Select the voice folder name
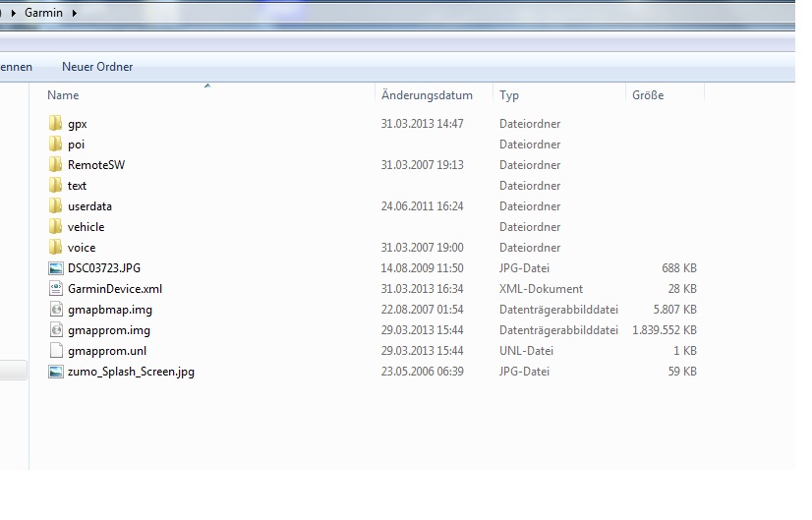The image size is (812, 520). (82, 248)
